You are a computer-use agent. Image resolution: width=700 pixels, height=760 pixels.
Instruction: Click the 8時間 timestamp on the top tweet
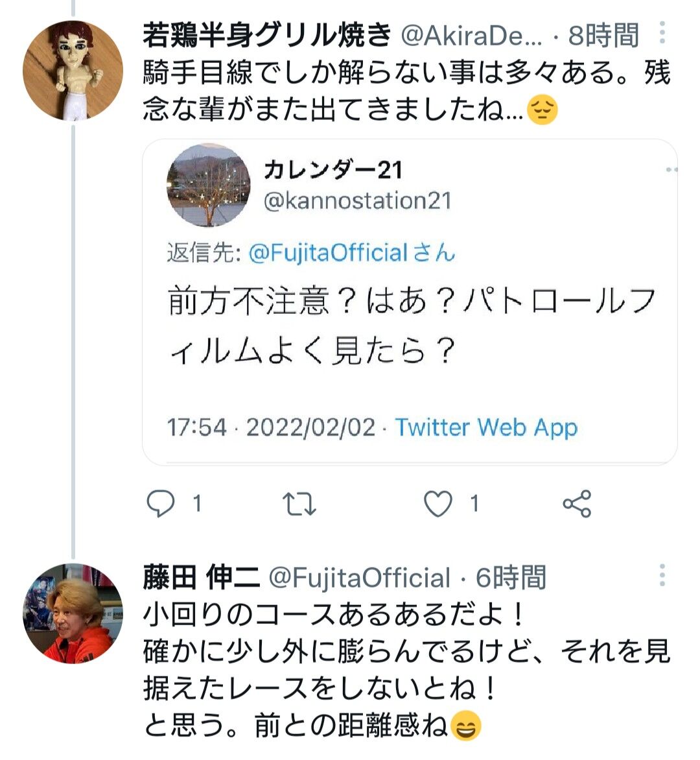603,36
